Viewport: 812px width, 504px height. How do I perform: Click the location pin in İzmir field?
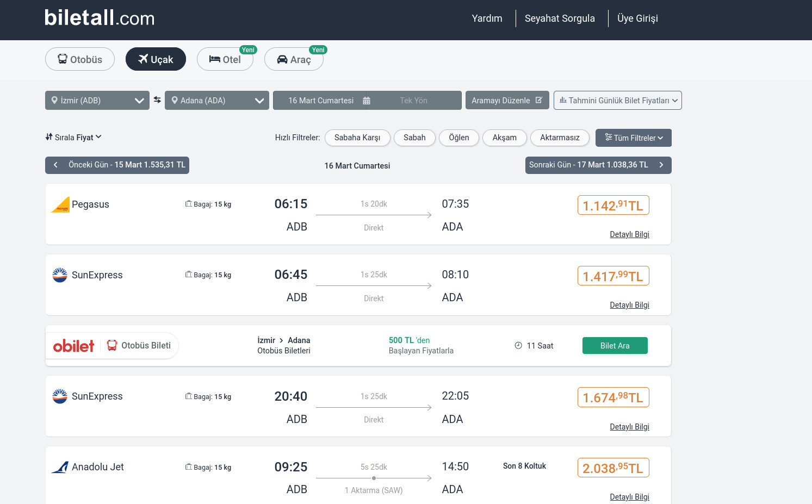54,100
